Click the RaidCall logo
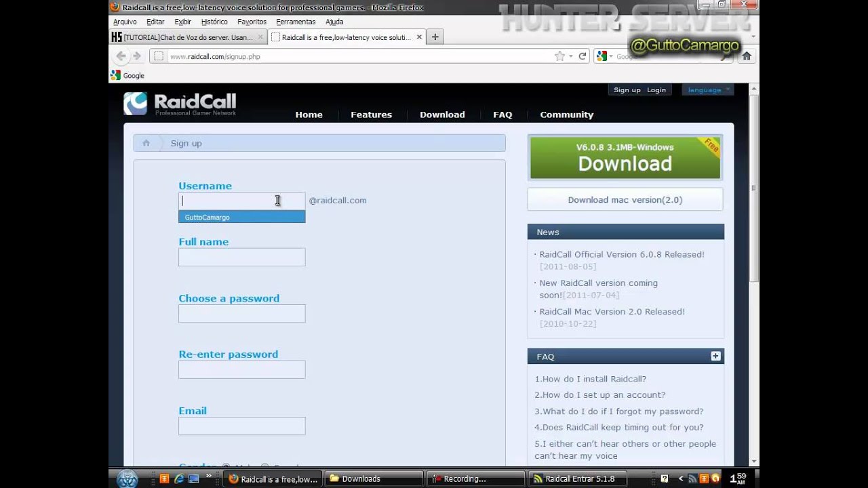The height and width of the screenshot is (488, 868). (x=180, y=103)
